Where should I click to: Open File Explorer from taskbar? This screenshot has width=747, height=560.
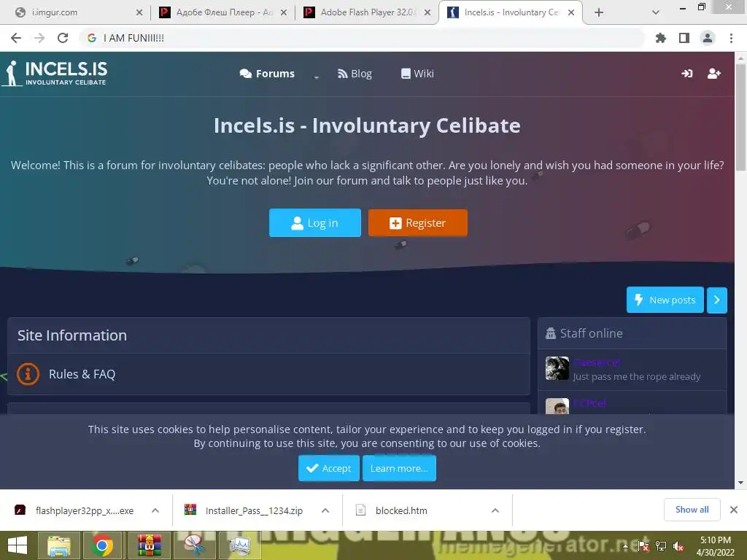(58, 545)
